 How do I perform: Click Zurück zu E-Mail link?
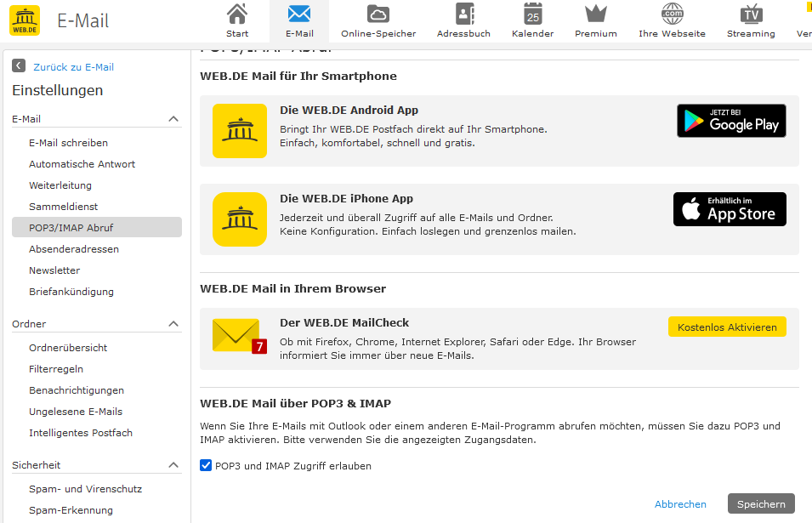click(x=73, y=67)
